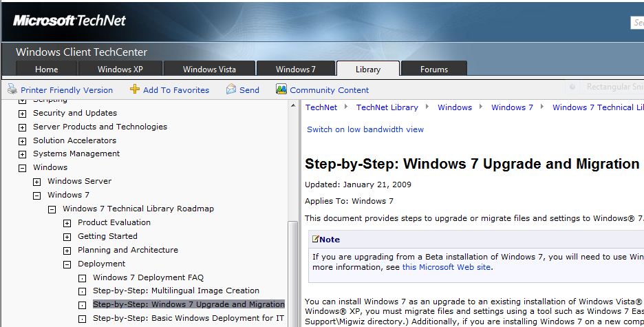Select Planning and Architecture tree item
The image size is (644, 327).
128,250
